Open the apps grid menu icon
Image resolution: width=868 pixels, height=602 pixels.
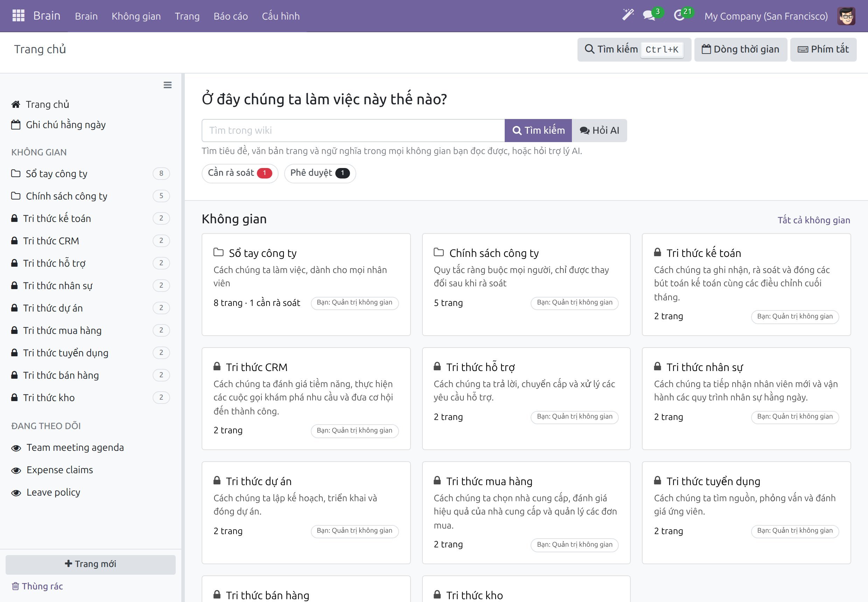coord(19,16)
